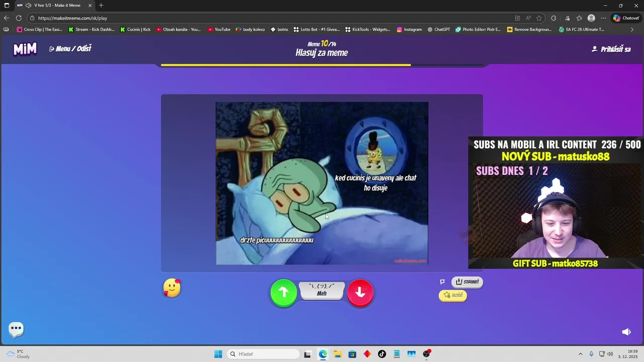
Task: Mute game sound with speaker icon
Action: coord(626,332)
